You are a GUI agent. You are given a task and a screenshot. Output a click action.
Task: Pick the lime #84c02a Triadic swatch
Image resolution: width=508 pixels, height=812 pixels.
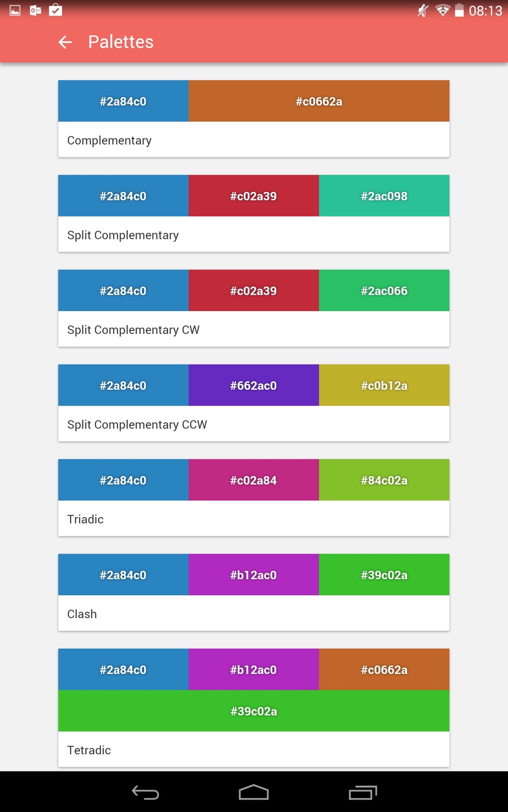384,480
